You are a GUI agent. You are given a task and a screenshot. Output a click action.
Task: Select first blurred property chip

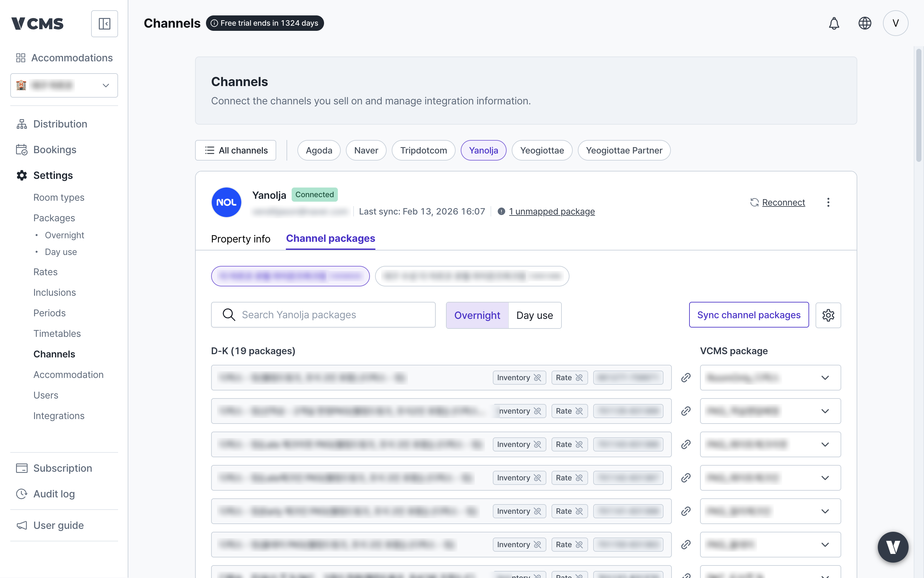(290, 276)
